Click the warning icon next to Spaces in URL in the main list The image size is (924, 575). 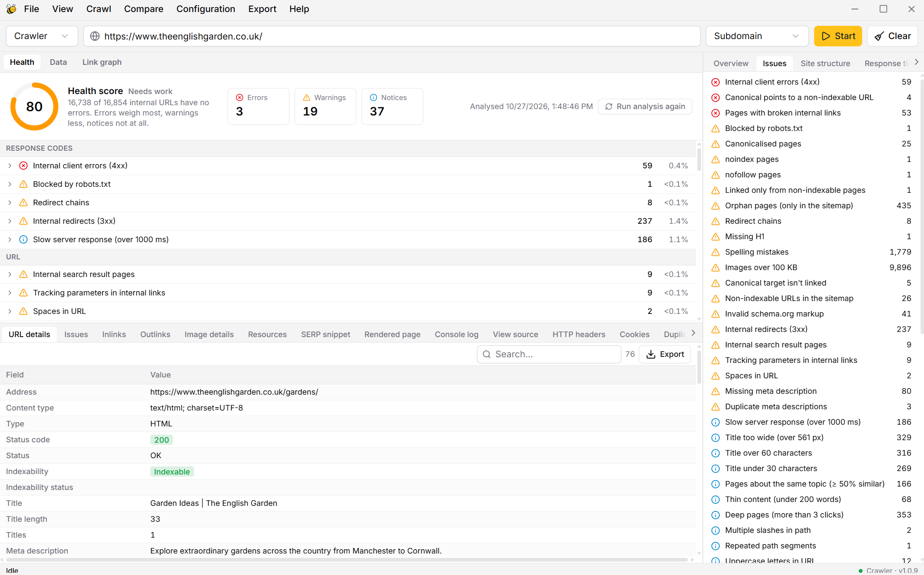click(x=24, y=311)
